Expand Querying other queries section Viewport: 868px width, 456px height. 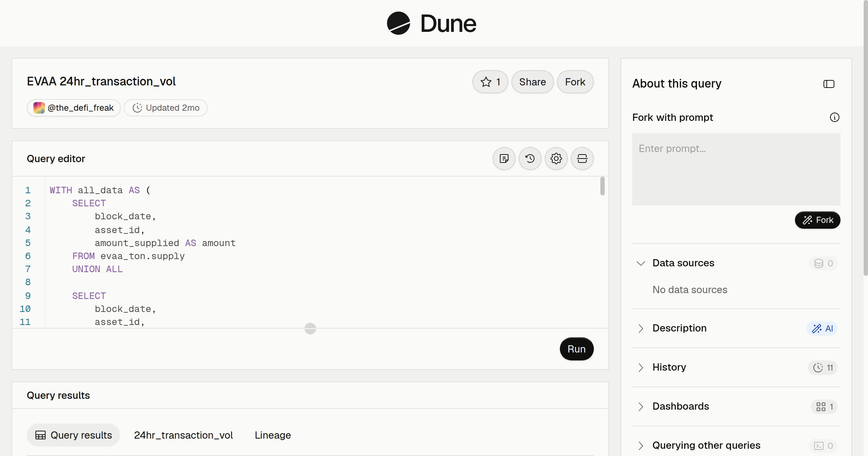click(641, 446)
